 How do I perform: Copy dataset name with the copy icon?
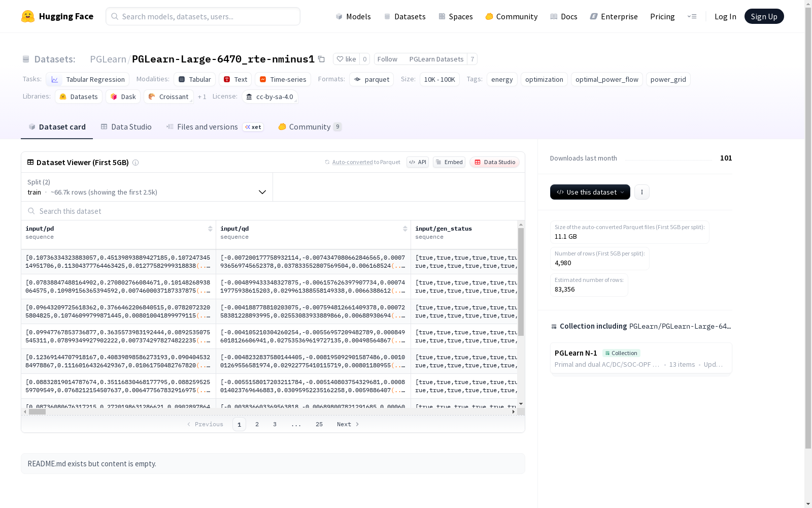(x=321, y=59)
